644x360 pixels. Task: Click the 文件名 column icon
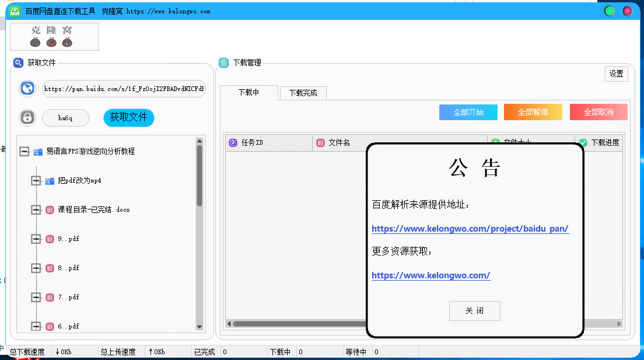pos(320,142)
